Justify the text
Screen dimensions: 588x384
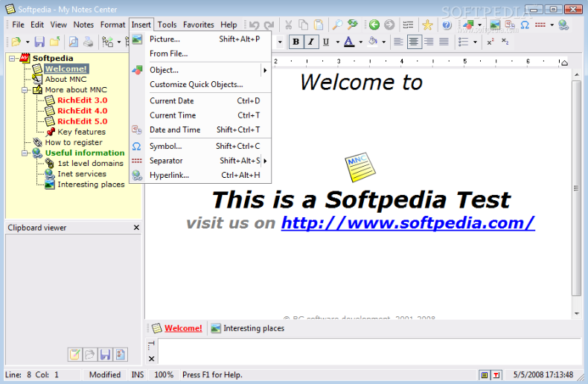point(444,42)
